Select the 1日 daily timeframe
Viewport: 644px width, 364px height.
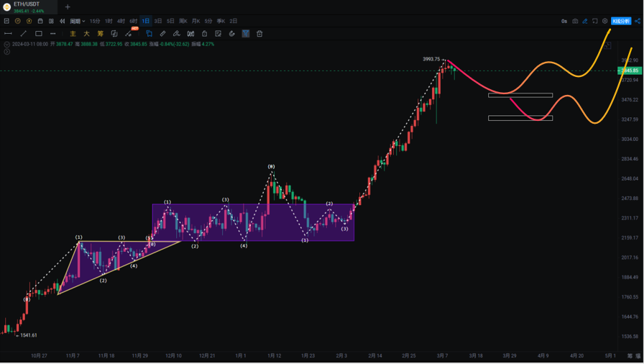pos(146,21)
